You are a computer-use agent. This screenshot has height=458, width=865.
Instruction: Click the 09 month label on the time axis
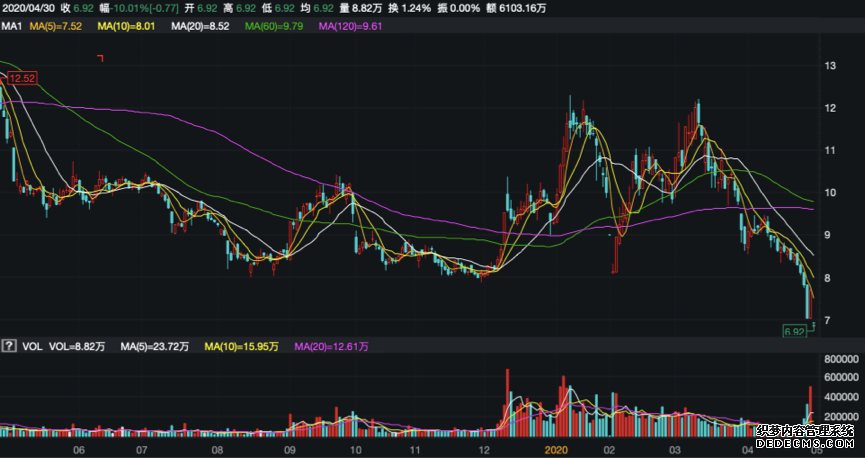point(291,450)
